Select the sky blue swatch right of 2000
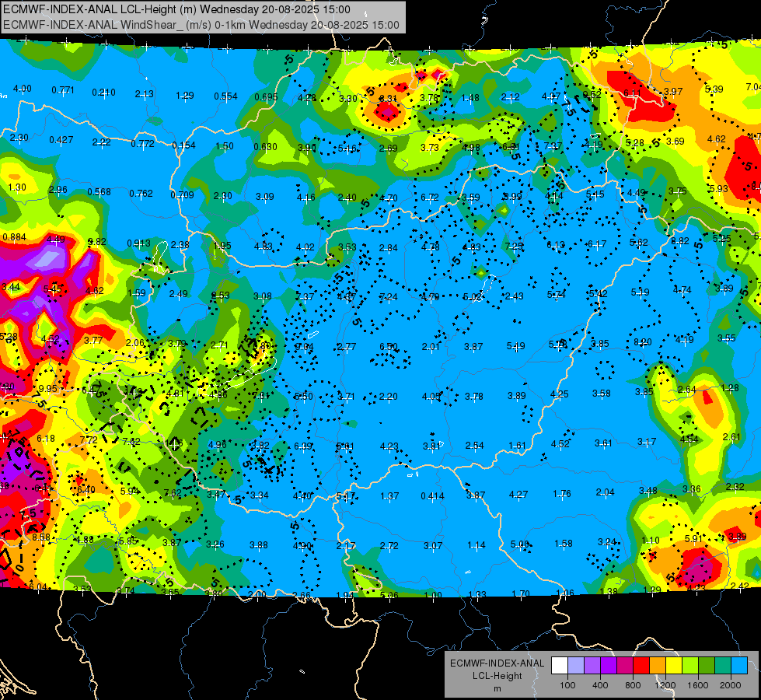This screenshot has width=761, height=700. 738,666
